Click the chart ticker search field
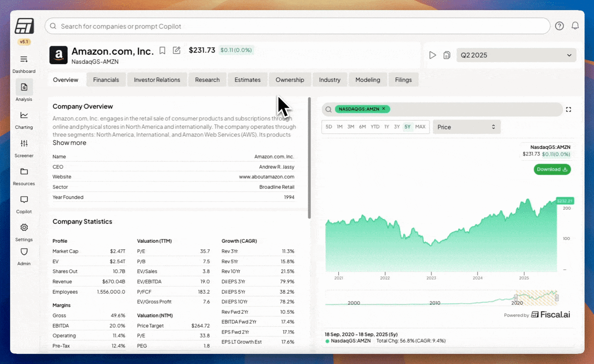The height and width of the screenshot is (364, 594). coord(442,109)
